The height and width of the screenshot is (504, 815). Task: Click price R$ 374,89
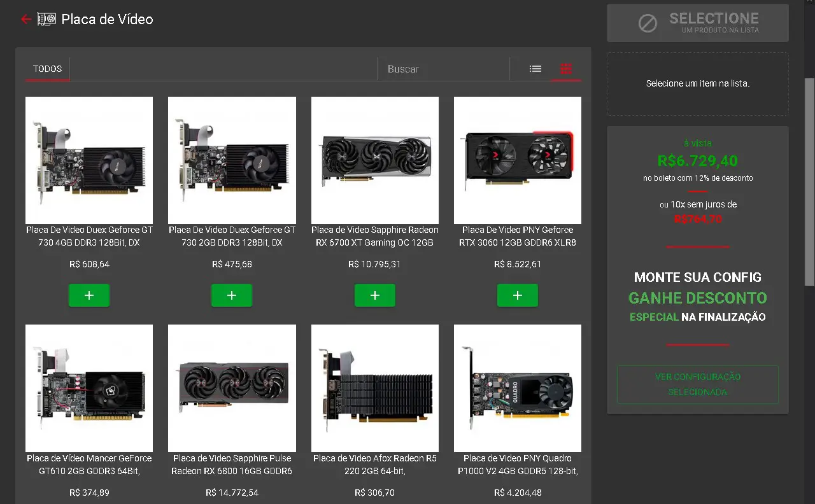pyautogui.click(x=89, y=493)
